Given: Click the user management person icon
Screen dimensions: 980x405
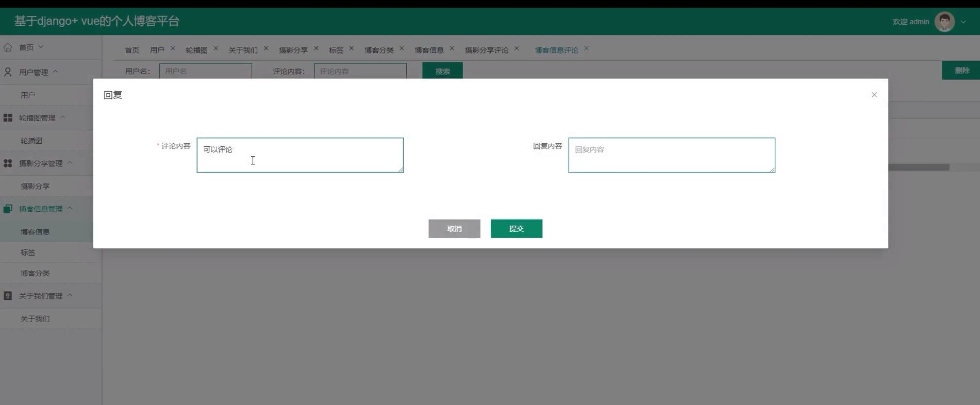Looking at the screenshot, I should [8, 72].
